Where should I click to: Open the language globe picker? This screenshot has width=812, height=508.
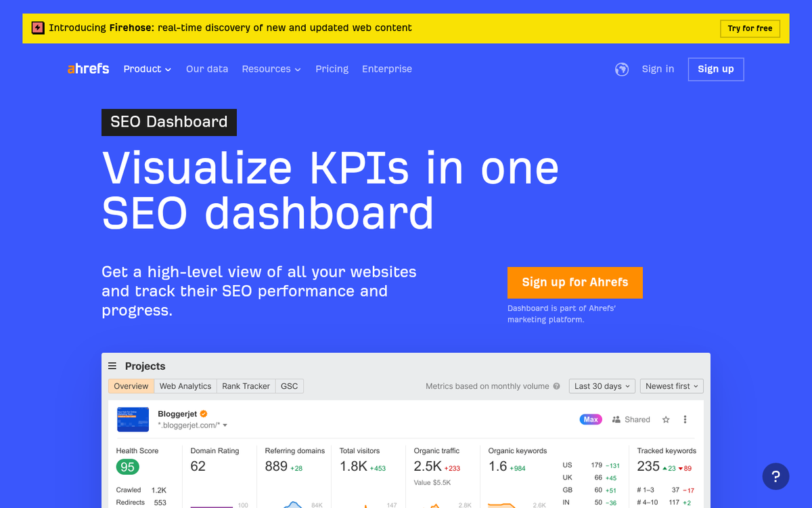coord(621,68)
